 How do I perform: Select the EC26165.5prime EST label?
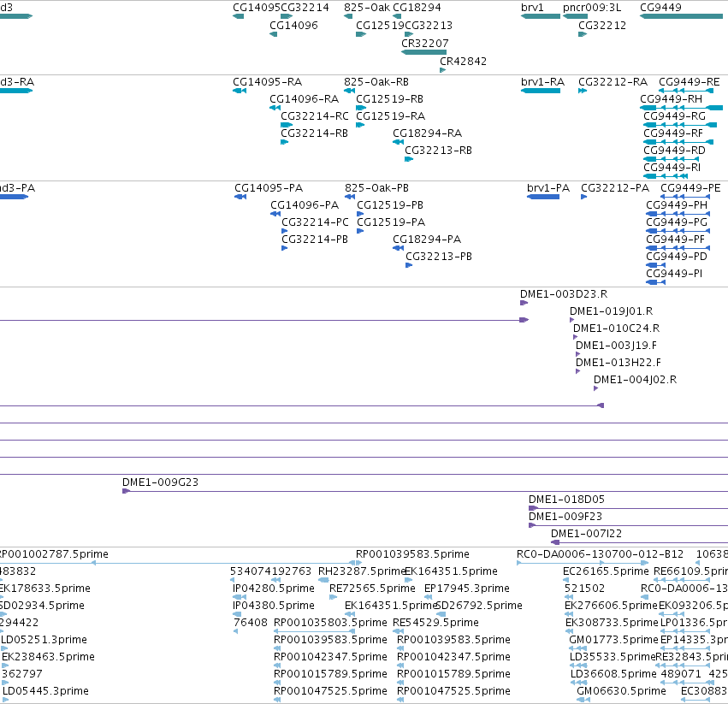pos(606,571)
